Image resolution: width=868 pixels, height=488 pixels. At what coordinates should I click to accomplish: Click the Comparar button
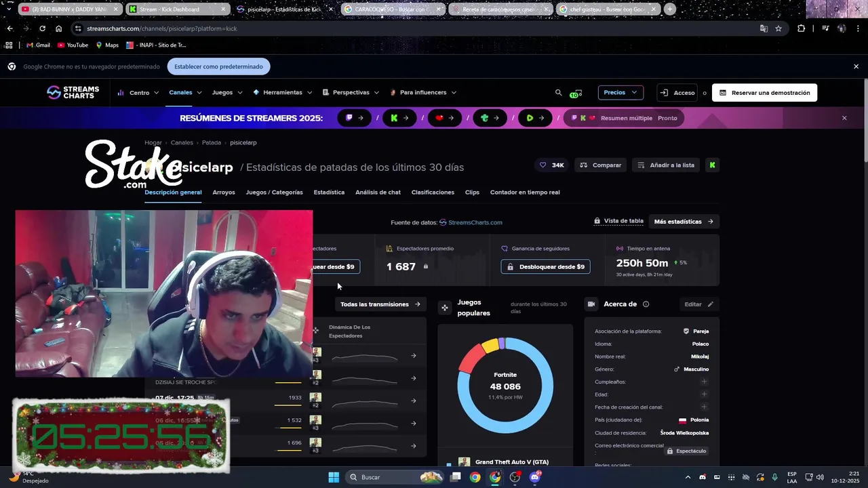point(601,165)
